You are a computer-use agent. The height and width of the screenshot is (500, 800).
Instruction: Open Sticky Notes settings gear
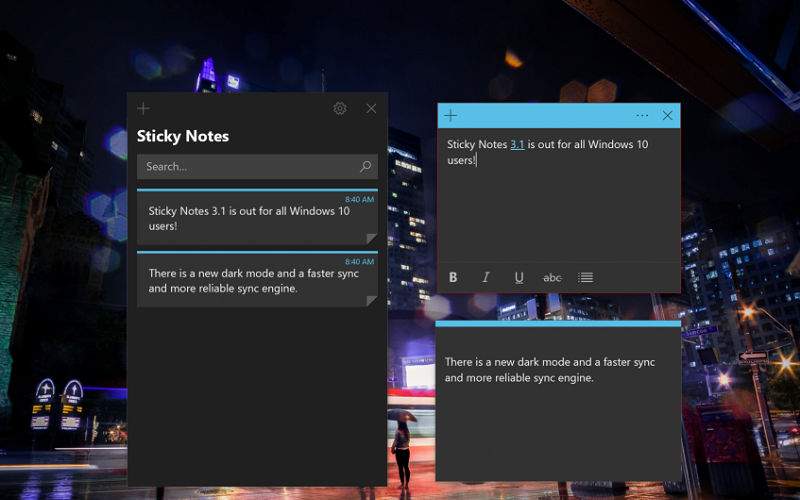point(340,108)
